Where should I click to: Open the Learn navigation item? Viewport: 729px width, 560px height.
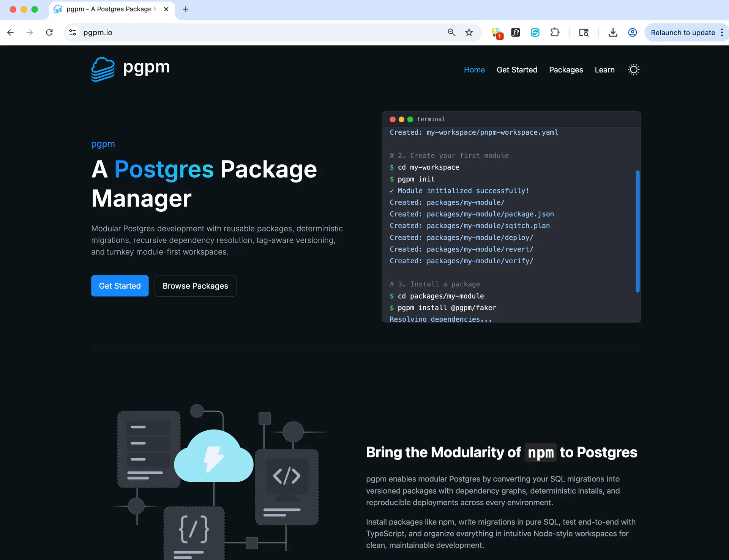(x=604, y=70)
